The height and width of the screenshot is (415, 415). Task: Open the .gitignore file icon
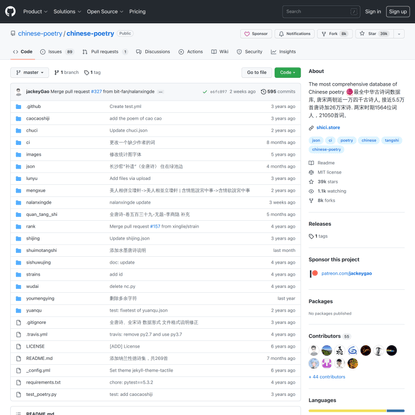click(x=19, y=323)
